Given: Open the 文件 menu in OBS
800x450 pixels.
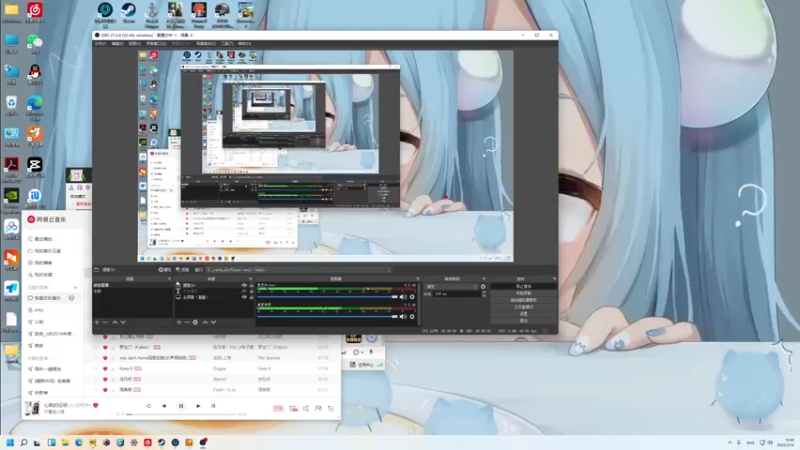Looking at the screenshot, I should [101, 43].
